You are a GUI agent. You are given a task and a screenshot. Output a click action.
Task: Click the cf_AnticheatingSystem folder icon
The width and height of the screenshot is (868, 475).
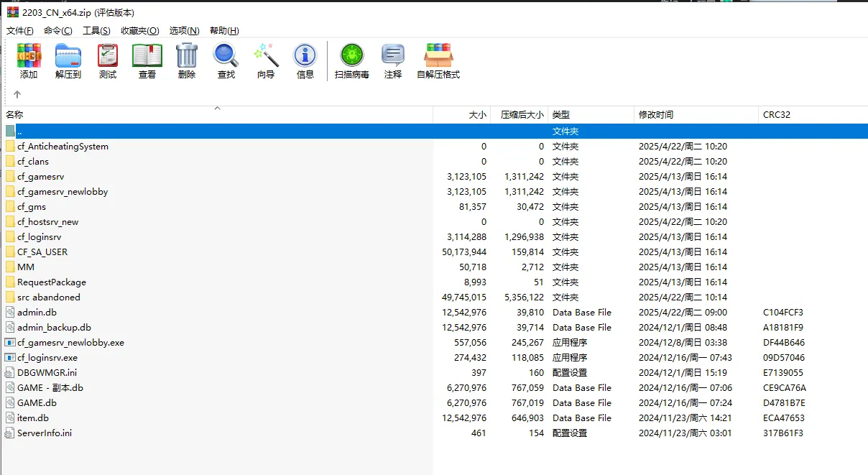tap(10, 146)
